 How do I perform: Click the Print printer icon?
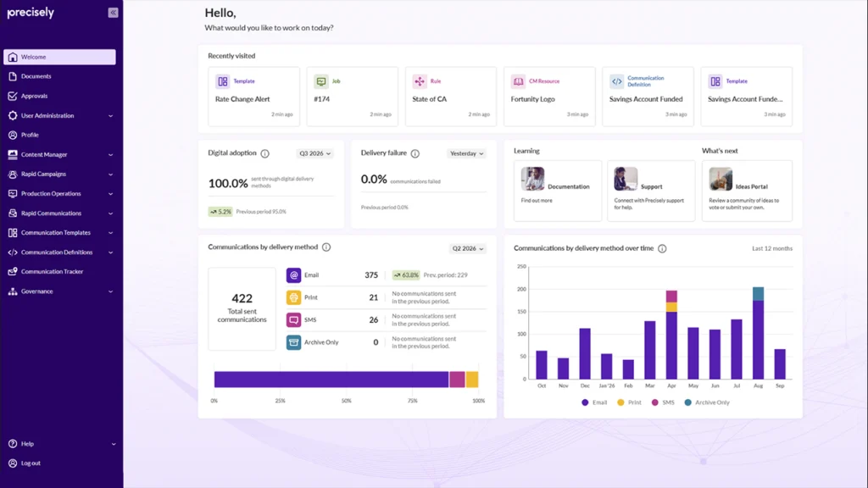tap(293, 297)
